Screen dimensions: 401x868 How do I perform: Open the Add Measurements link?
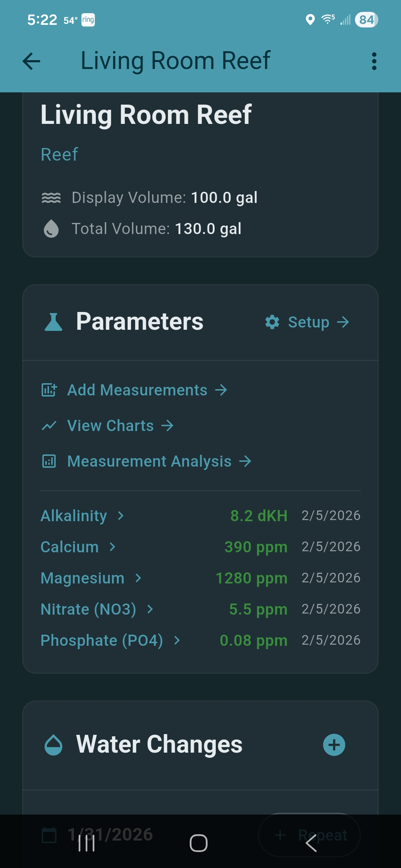coord(137,390)
